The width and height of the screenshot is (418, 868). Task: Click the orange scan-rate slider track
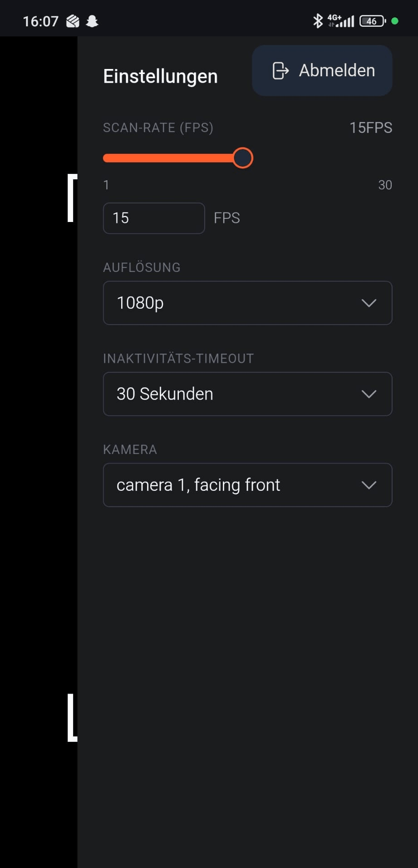coord(172,158)
